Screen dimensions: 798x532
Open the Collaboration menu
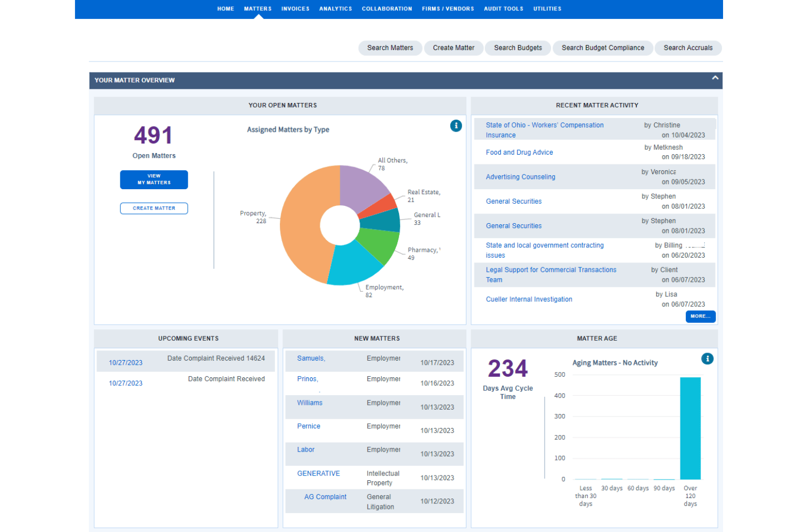click(387, 9)
